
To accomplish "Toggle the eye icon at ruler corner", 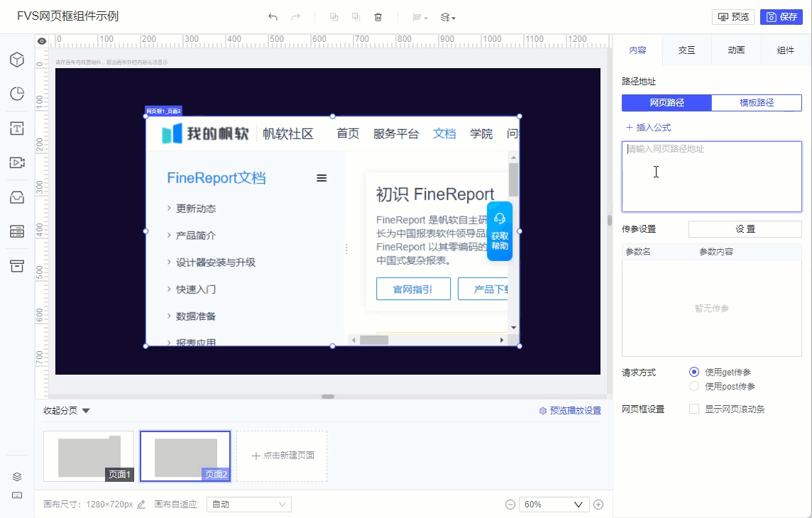I will (x=42, y=41).
